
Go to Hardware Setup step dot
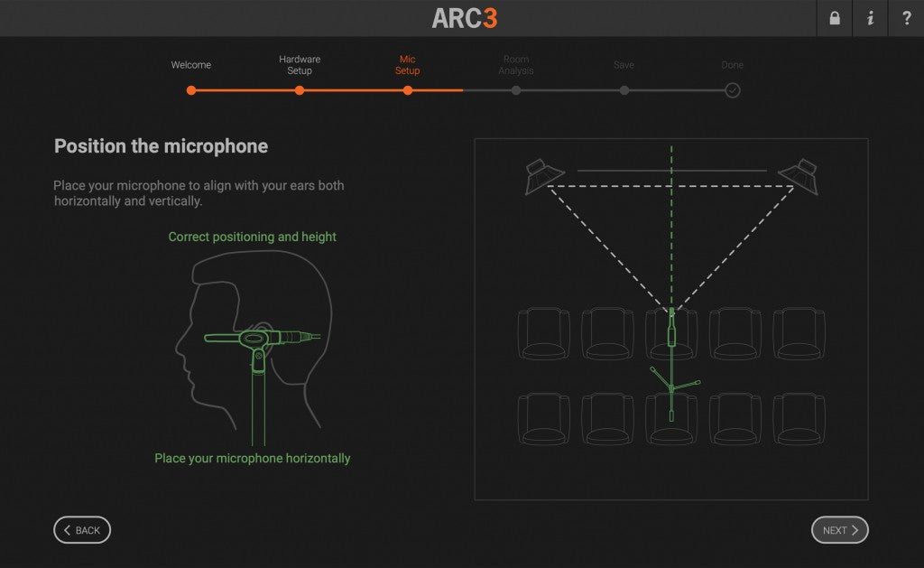click(x=300, y=90)
